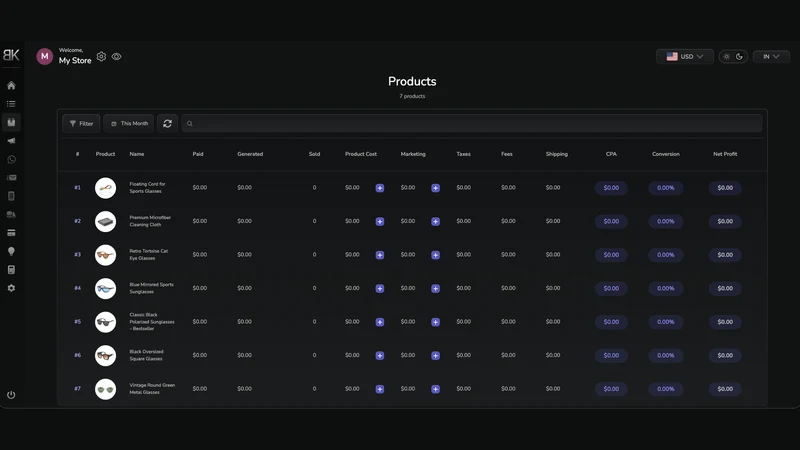Open the mobile phone sidebar icon

pyautogui.click(x=11, y=196)
